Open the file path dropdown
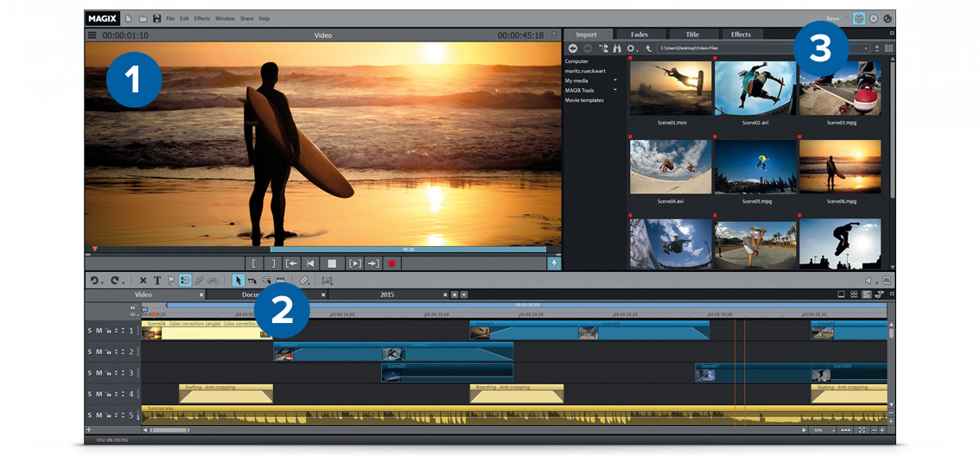Image resolution: width=980 pixels, height=475 pixels. (866, 48)
